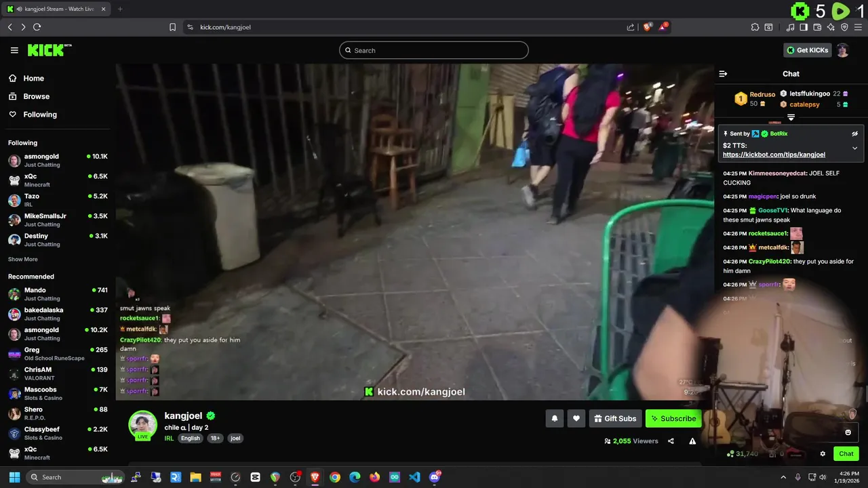
Task: Open chat settings gear
Action: click(x=823, y=454)
